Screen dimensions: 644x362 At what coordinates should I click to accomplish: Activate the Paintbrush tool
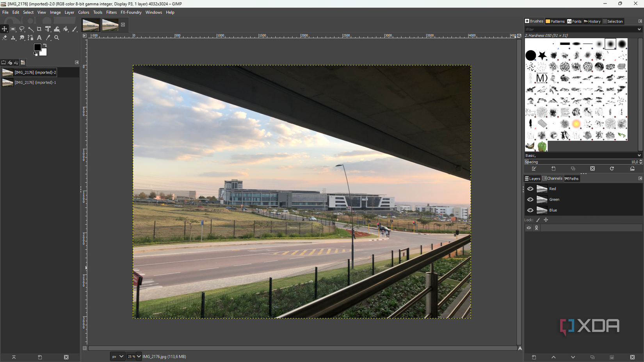[x=74, y=29]
